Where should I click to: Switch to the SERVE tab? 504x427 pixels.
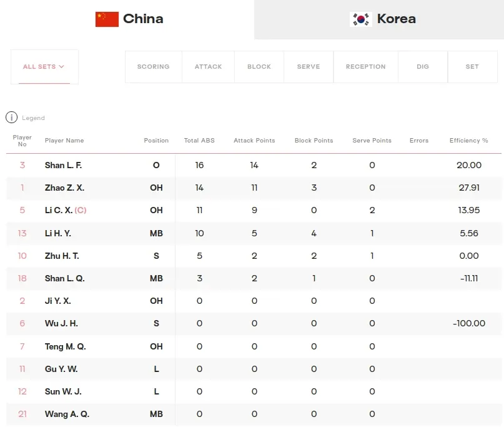[x=309, y=67]
